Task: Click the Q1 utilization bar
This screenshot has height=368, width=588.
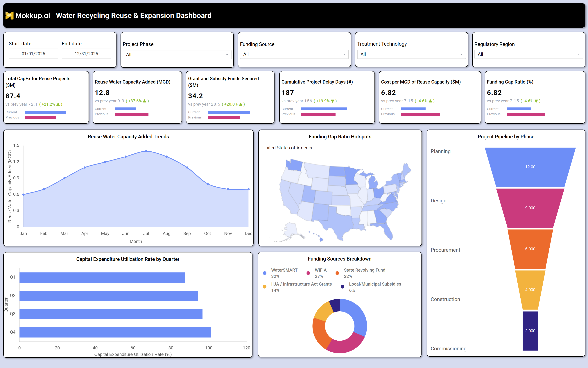Action: click(102, 277)
